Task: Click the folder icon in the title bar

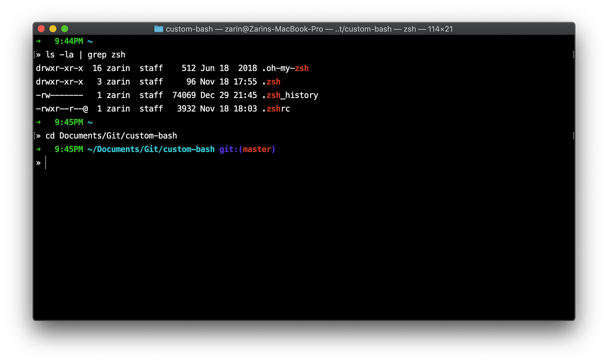Action: [x=159, y=29]
